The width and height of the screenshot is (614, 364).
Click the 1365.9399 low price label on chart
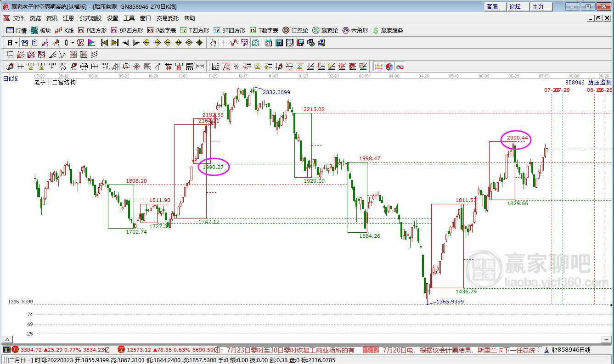(x=450, y=302)
